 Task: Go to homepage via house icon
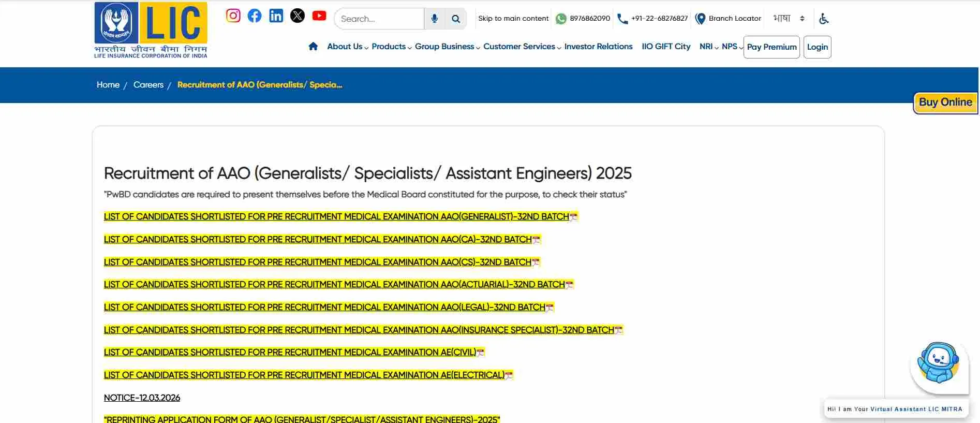coord(313,47)
